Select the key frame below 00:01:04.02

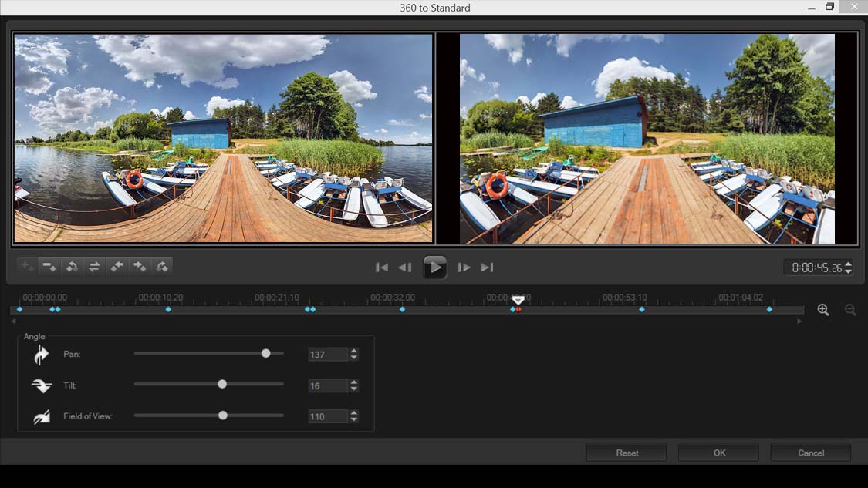tap(769, 309)
